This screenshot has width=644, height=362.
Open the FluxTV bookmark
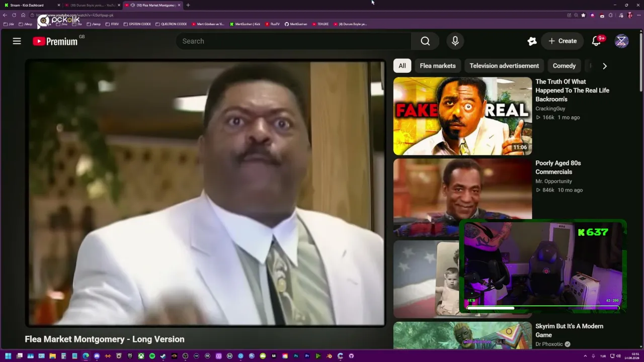(272, 24)
